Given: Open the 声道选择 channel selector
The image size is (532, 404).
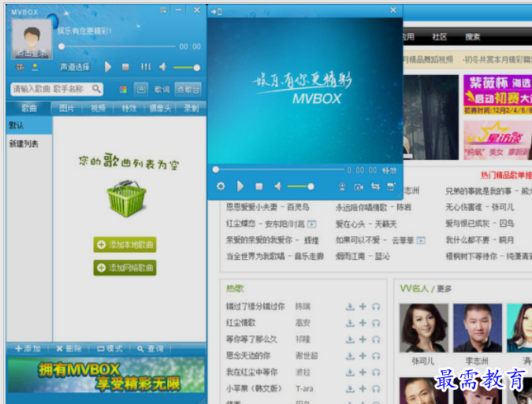Looking at the screenshot, I should [x=75, y=67].
